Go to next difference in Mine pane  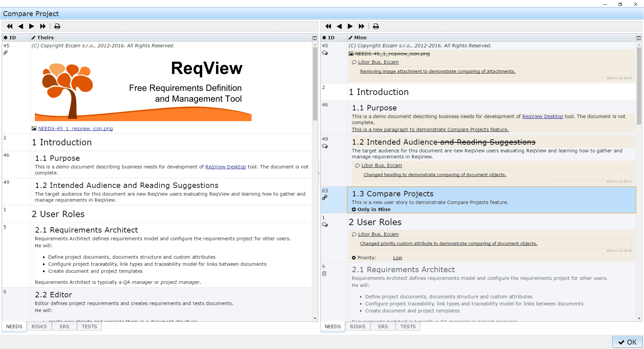(350, 26)
